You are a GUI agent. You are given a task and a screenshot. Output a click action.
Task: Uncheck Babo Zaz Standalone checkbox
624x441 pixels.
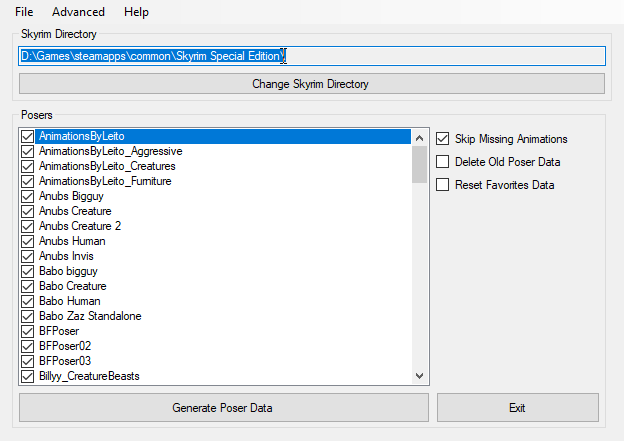click(27, 316)
